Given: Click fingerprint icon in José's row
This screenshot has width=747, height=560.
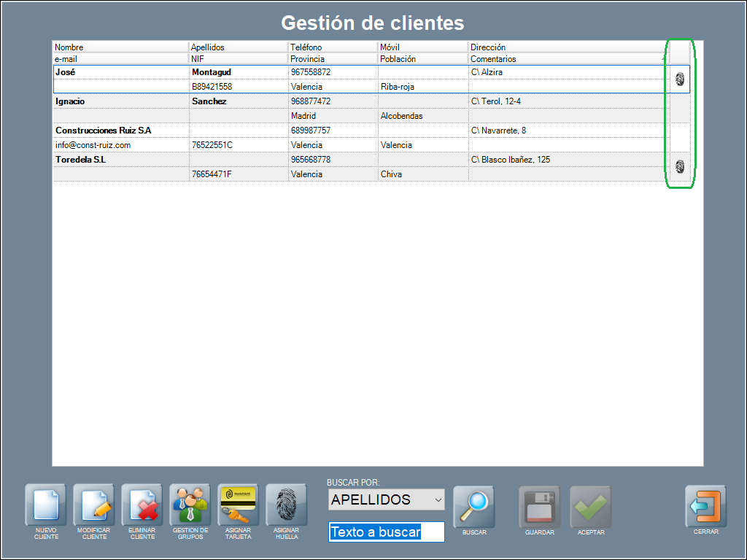Looking at the screenshot, I should [x=680, y=79].
